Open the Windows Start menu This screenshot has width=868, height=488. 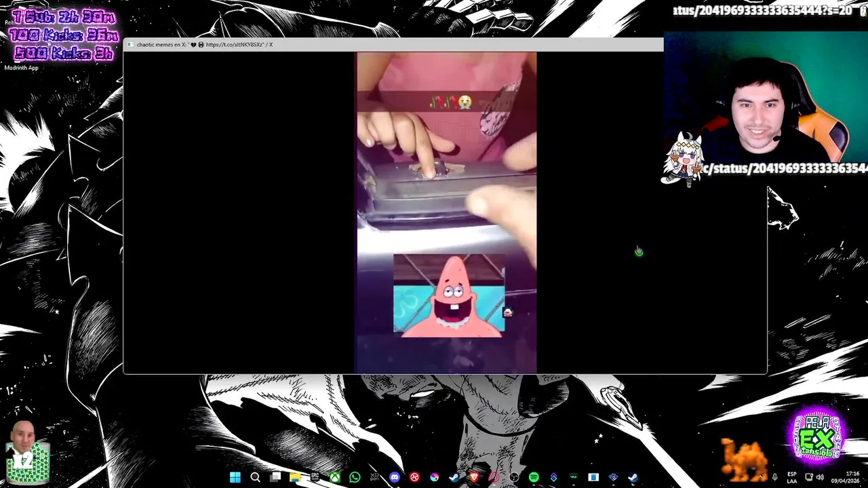pos(235,477)
